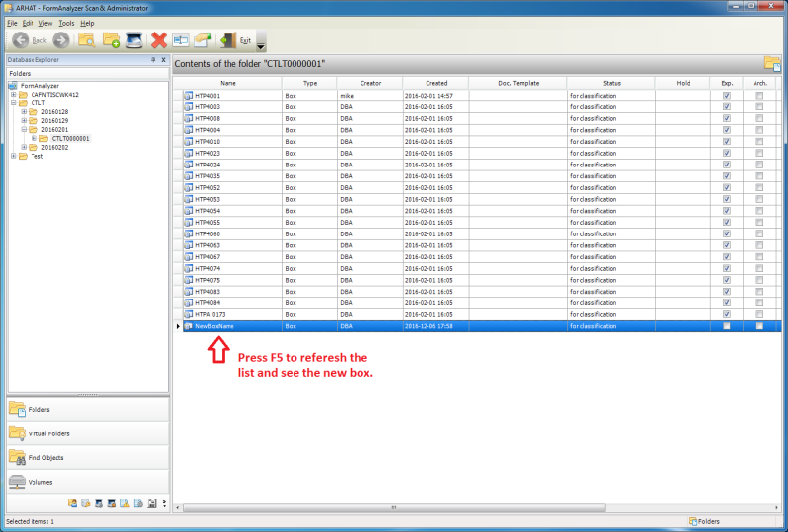Click the pin icon on Database Explorer panel
The width and height of the screenshot is (788, 532).
point(153,60)
